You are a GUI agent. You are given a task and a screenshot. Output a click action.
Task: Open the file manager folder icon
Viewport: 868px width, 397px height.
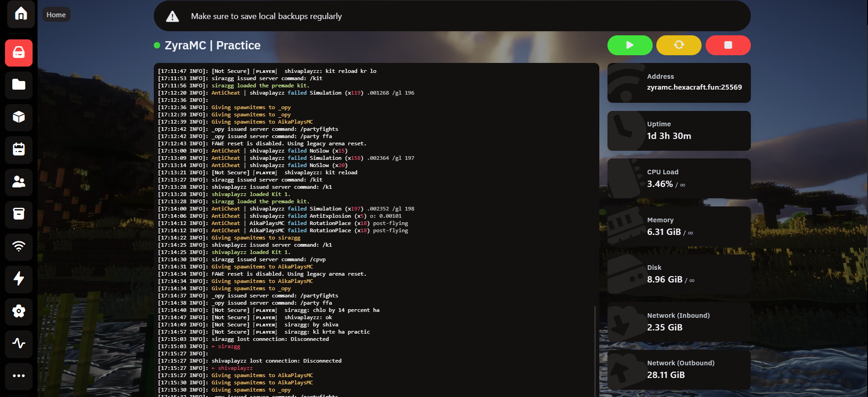19,85
